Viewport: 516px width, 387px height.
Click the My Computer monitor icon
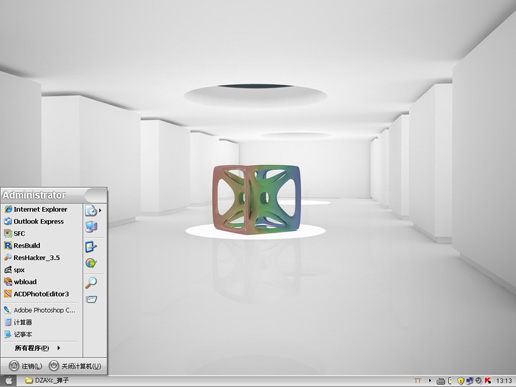click(91, 227)
